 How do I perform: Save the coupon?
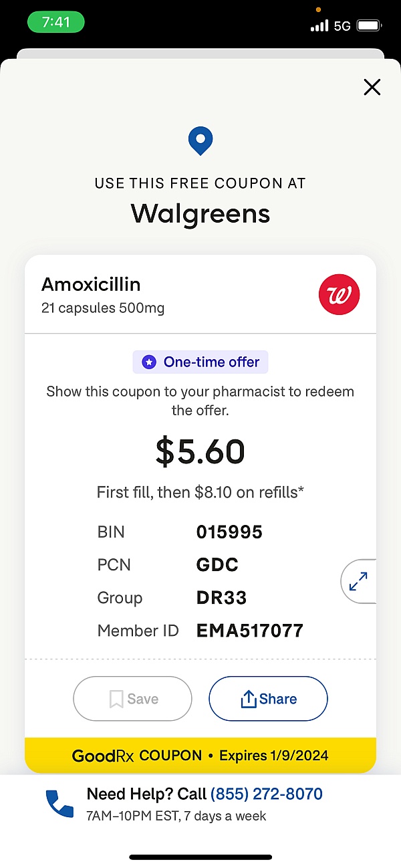point(132,699)
